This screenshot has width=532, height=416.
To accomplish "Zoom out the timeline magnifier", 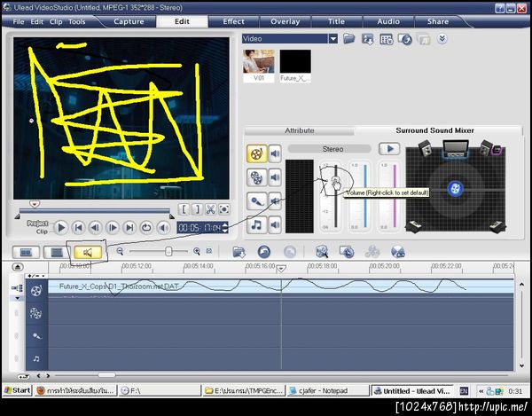I will pyautogui.click(x=120, y=251).
